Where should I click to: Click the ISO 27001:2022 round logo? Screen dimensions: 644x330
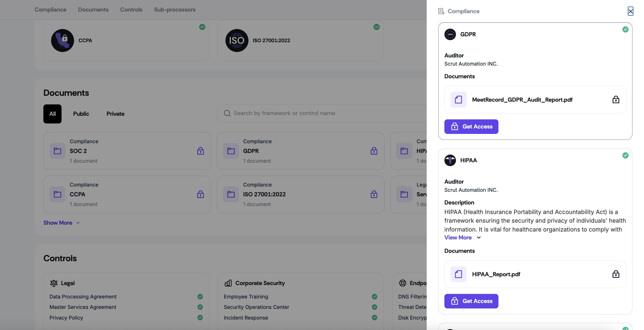coord(237,40)
